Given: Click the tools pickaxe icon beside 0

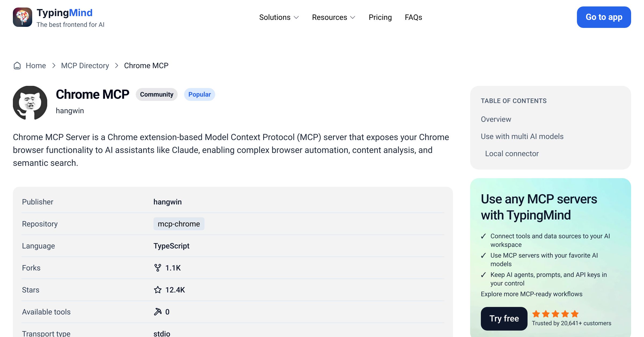Looking at the screenshot, I should [x=158, y=312].
